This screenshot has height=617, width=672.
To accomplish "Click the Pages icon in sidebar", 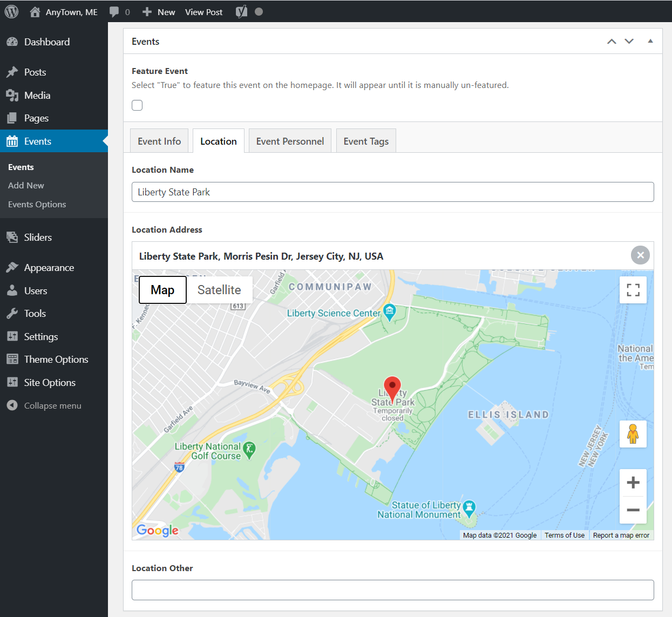I will (12, 118).
